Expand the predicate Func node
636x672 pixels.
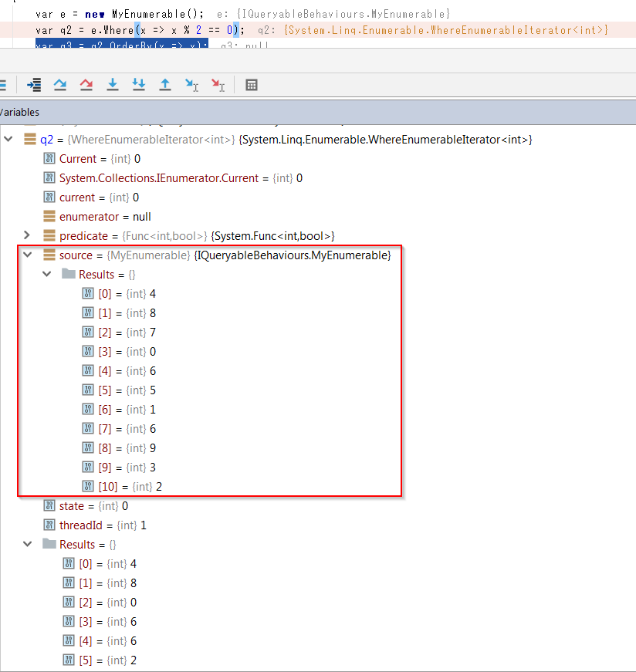point(27,235)
